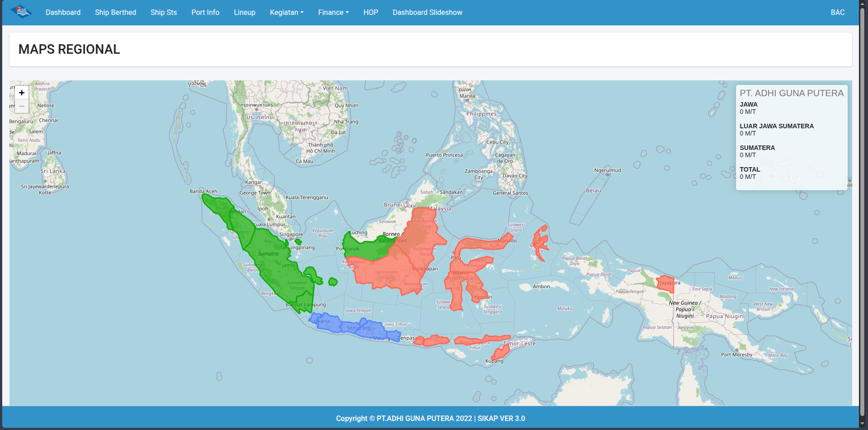Click the Manila label on the map
Viewport: 868px width, 430px height.
tap(467, 96)
